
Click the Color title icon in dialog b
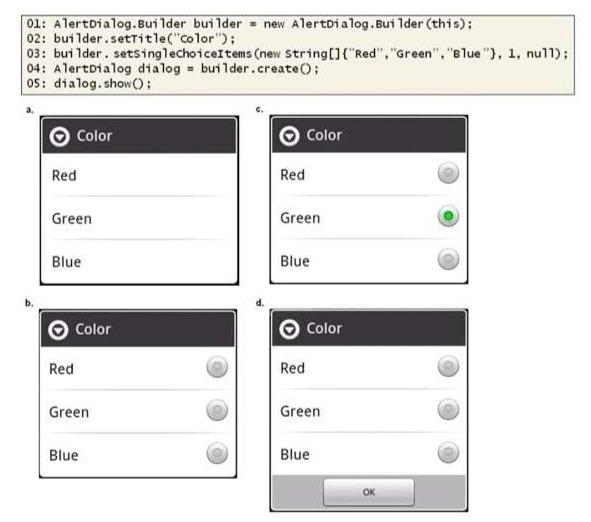pyautogui.click(x=58, y=330)
